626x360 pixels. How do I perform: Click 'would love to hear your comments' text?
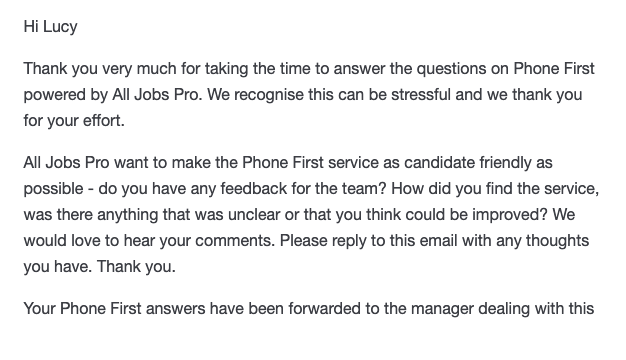[x=149, y=241]
